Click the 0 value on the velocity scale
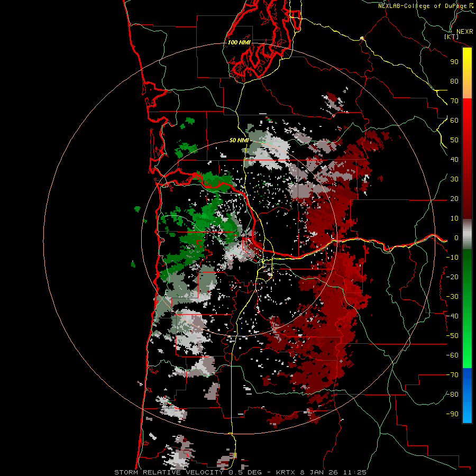 coord(456,238)
